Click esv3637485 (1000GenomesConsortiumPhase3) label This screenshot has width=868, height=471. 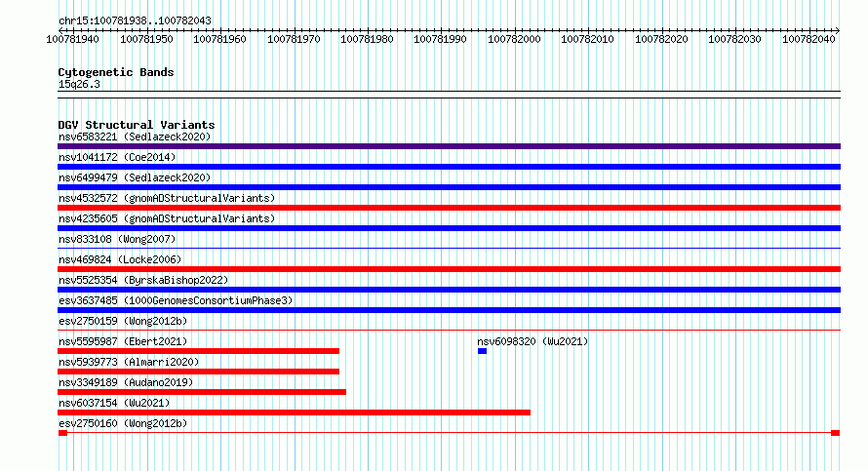[x=176, y=300]
